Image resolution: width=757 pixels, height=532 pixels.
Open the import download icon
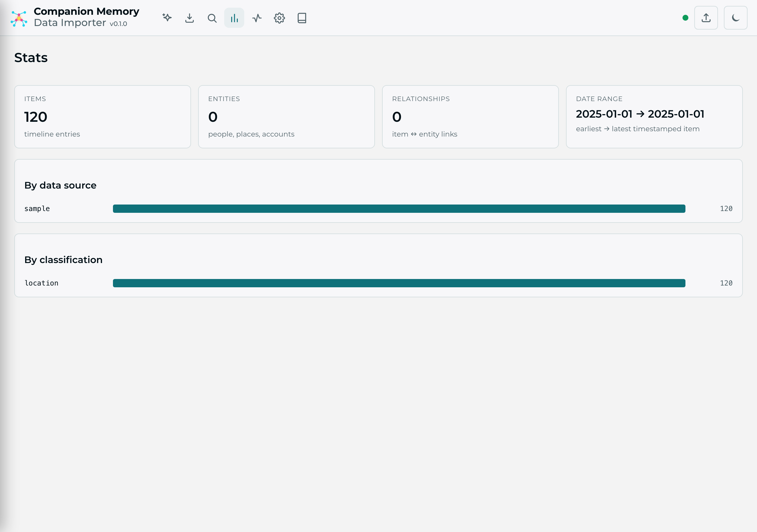[x=190, y=18]
